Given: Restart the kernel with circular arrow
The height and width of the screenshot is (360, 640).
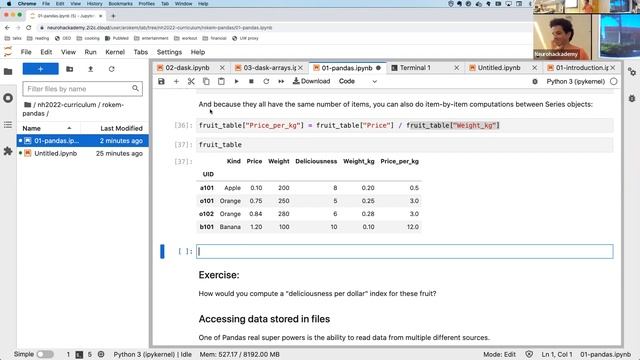Looking at the screenshot, I should (x=266, y=81).
